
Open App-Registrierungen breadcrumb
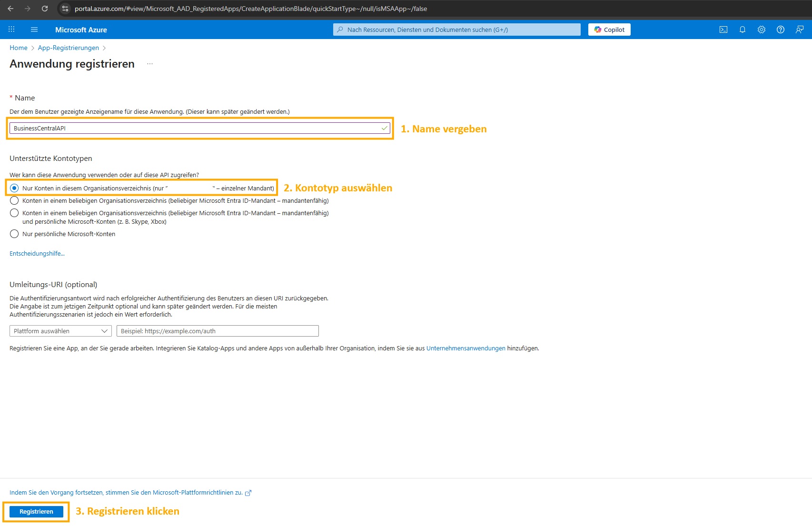69,48
